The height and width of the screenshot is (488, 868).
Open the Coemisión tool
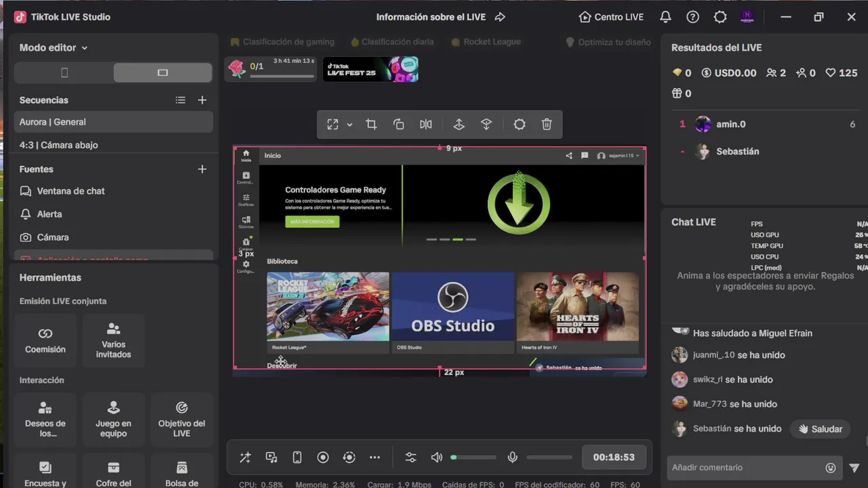(x=45, y=341)
